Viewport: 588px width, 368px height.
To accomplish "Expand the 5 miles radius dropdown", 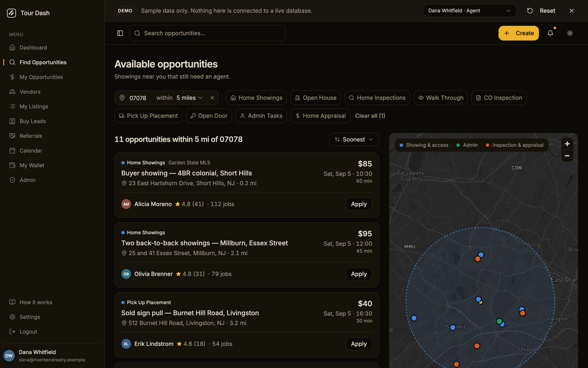I will 190,98.
